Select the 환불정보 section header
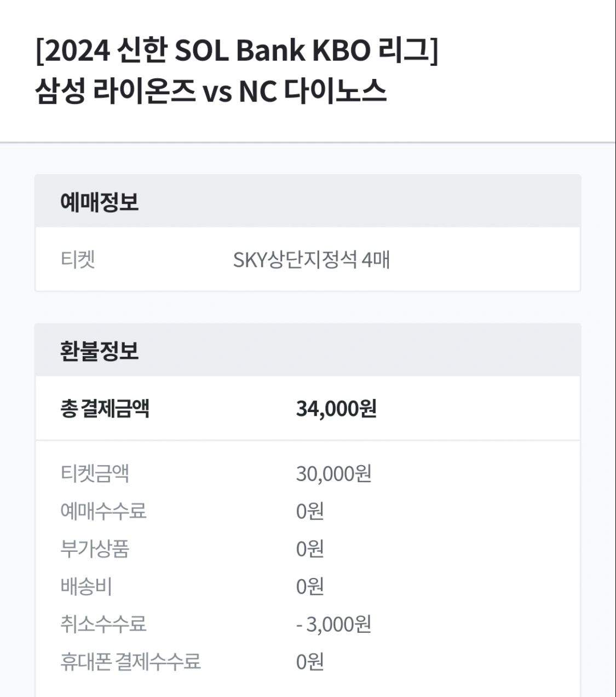The height and width of the screenshot is (697, 616). pyautogui.click(x=99, y=351)
